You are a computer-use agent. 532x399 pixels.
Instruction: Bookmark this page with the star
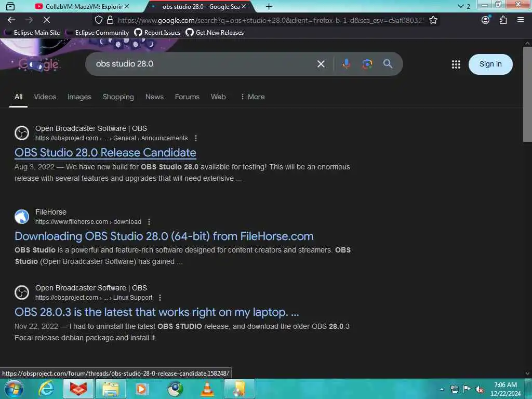point(433,20)
